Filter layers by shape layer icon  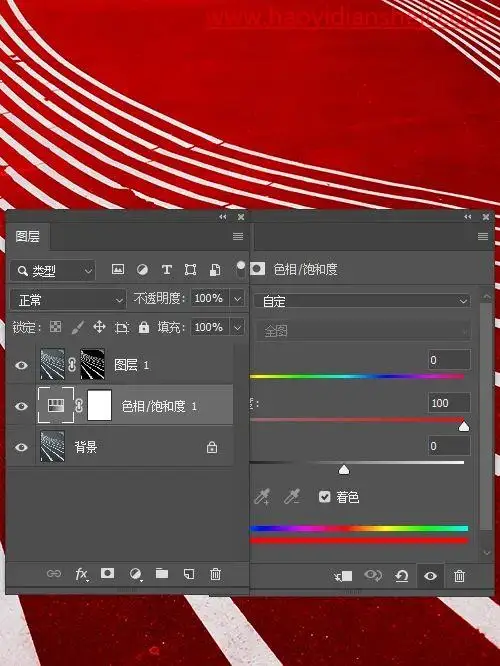[x=190, y=270]
